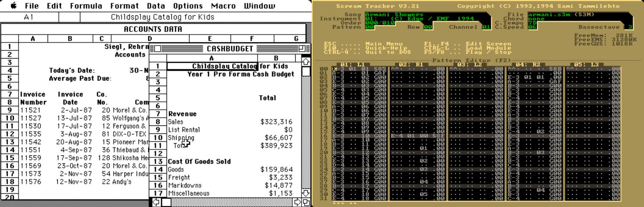Open the Format menu
644x207 pixels.
[x=124, y=6]
